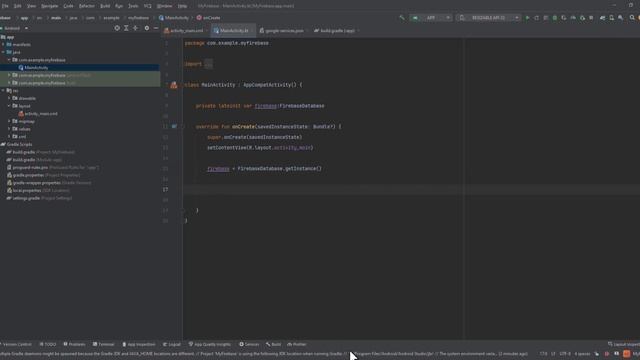Select MainActivity in the project tree
Viewport: 640px width, 360px height.
point(36,68)
